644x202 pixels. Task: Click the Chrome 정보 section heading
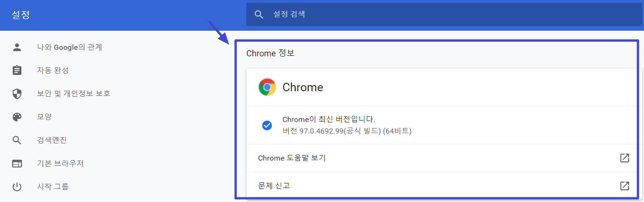point(270,54)
